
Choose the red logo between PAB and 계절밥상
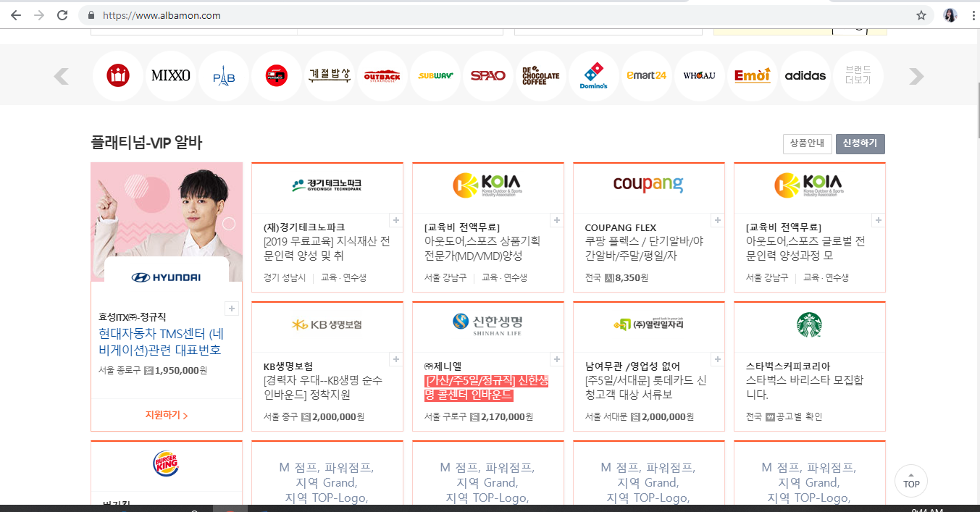pos(277,76)
